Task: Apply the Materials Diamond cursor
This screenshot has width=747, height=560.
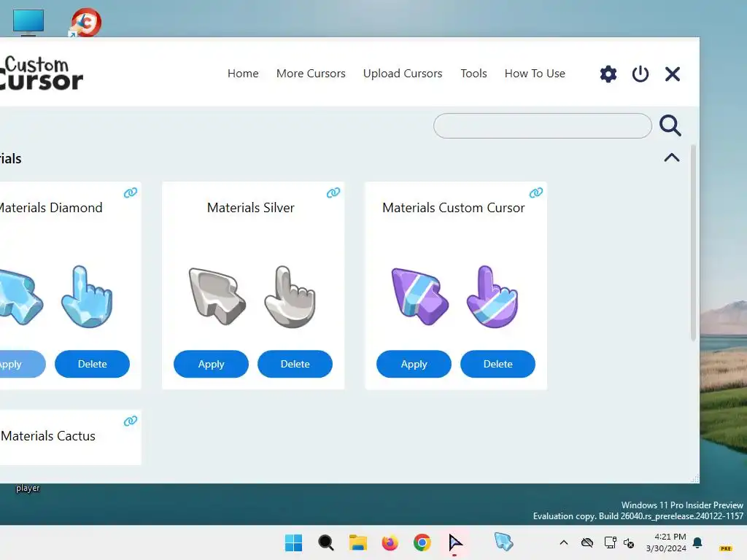Action: point(22,364)
